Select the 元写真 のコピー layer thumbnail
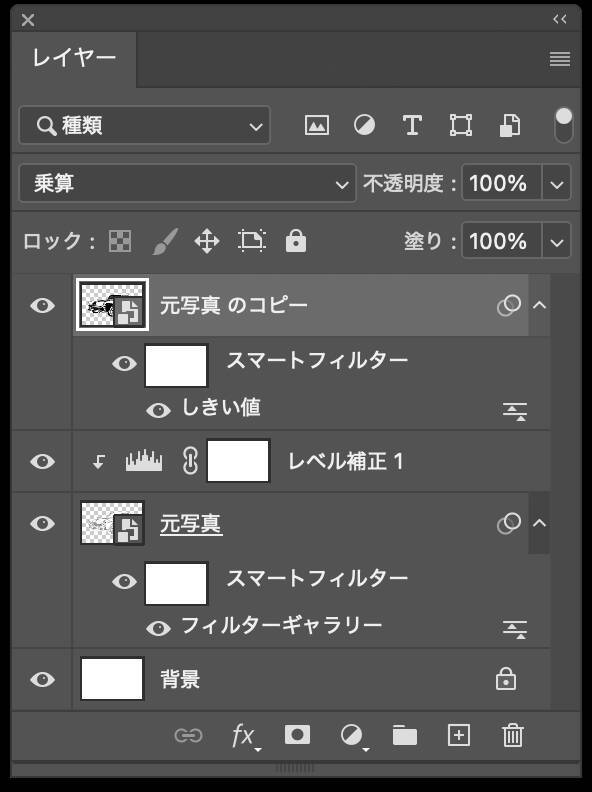The width and height of the screenshot is (592, 792). (x=112, y=305)
